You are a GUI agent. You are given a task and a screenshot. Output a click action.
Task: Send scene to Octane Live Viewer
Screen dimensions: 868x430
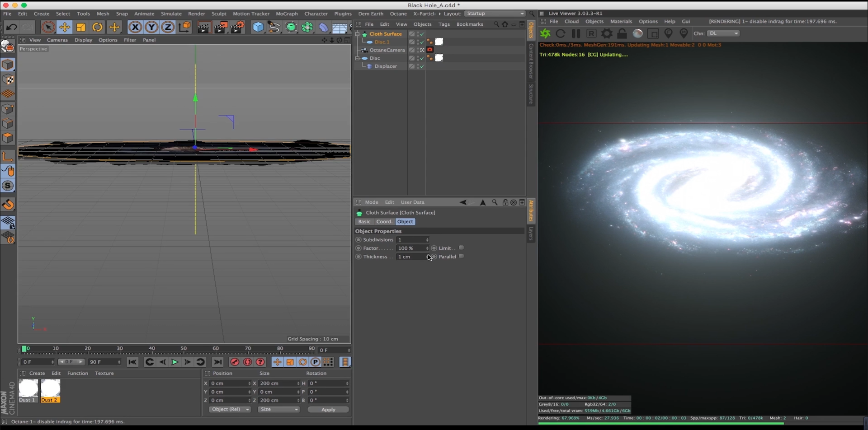[546, 33]
